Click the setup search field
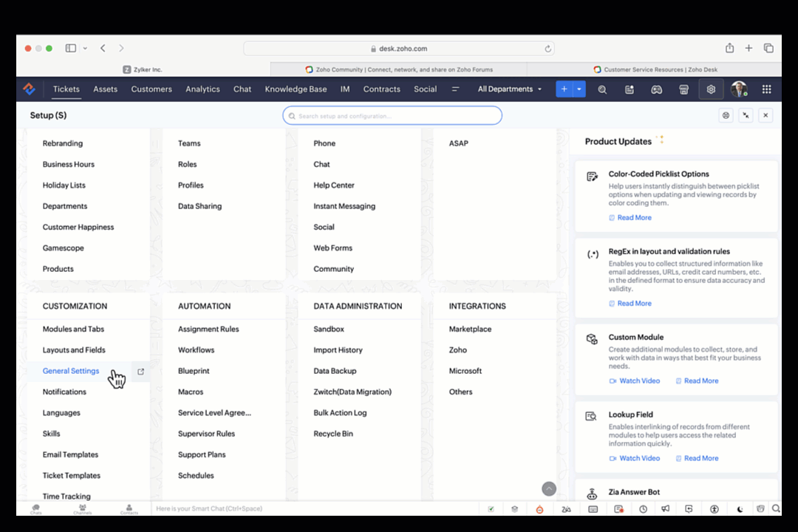 tap(392, 115)
